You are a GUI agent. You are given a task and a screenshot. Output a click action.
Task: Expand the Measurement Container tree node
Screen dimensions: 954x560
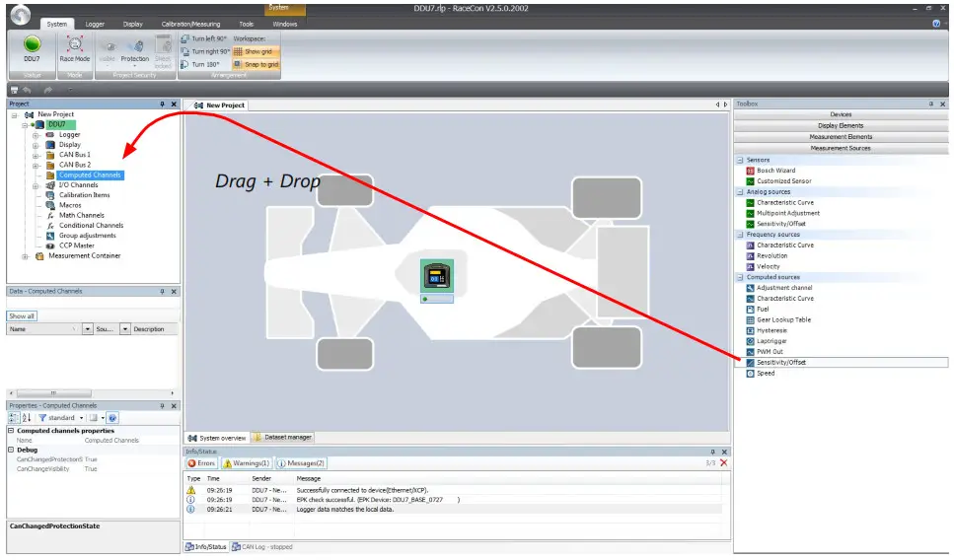[x=25, y=256]
